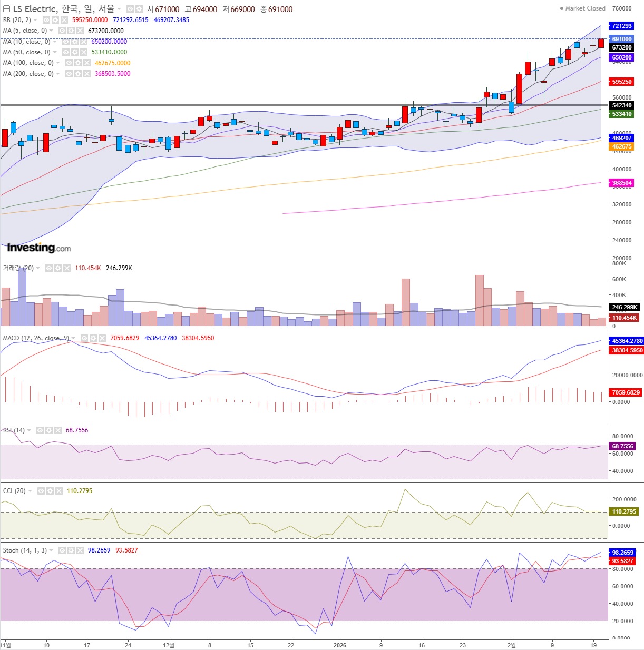Open MACD (12, 26, close, 9) settings gear

click(x=93, y=338)
